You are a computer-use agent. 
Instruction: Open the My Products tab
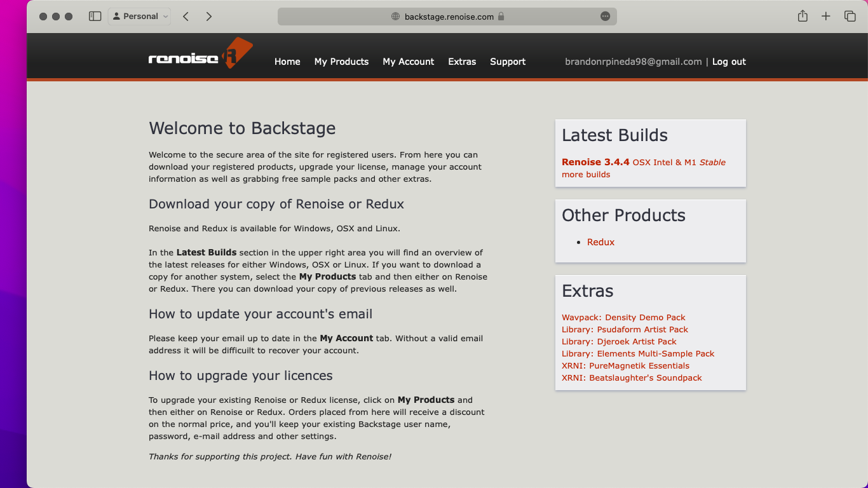click(x=341, y=62)
